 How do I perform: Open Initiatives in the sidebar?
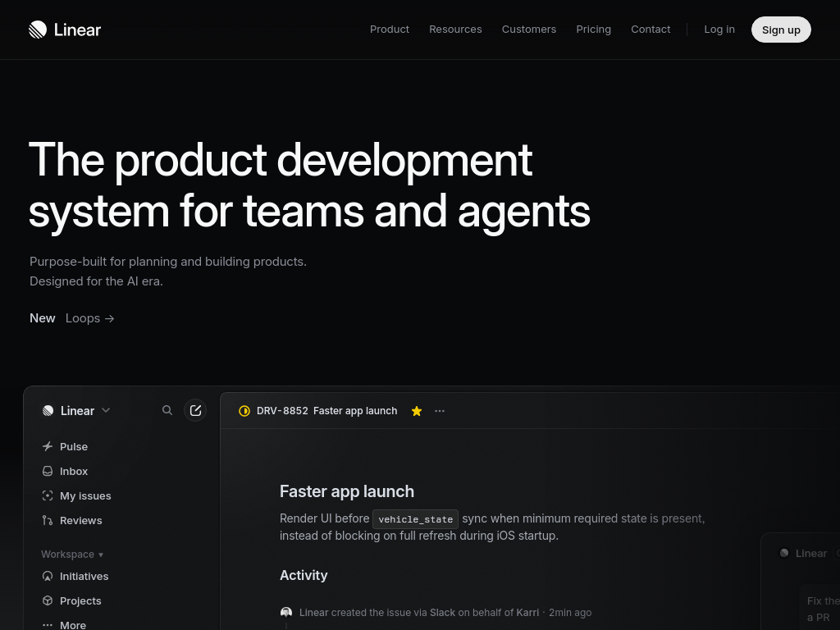75,576
